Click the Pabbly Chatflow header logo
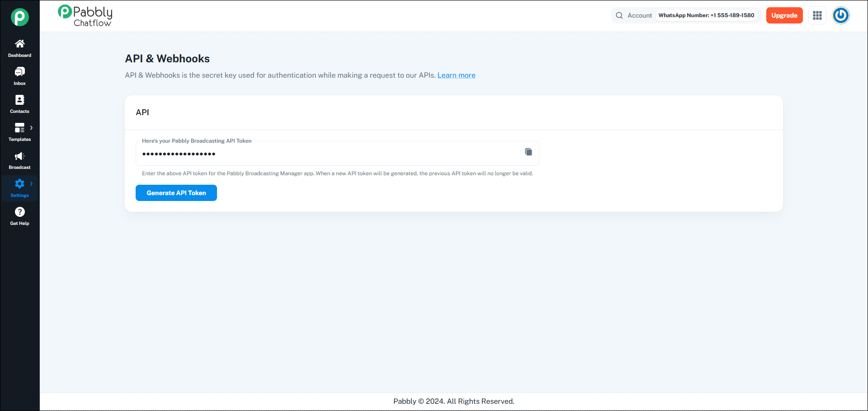Screen dimensions: 868x411 click(x=85, y=16)
